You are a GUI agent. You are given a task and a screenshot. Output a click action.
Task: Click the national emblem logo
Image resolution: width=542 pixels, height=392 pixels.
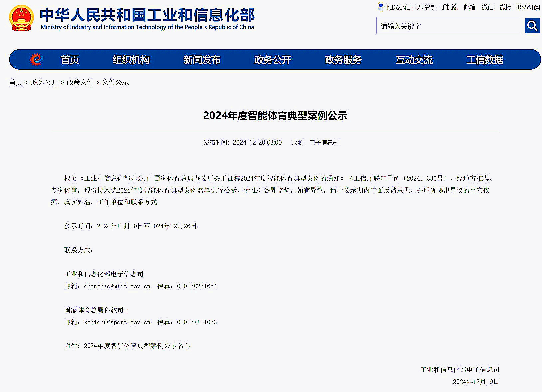click(21, 18)
